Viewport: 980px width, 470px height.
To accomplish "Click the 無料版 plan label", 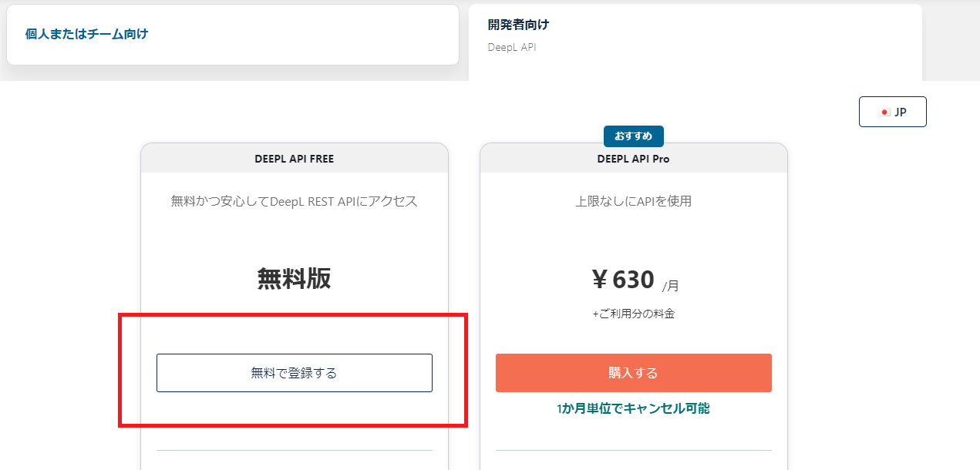I will tap(295, 279).
